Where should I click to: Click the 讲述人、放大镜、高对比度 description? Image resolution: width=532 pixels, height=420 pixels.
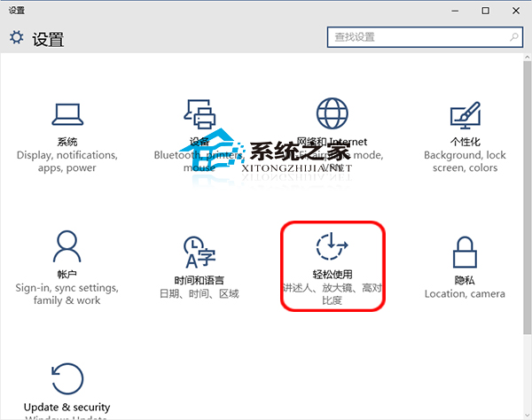[332, 294]
